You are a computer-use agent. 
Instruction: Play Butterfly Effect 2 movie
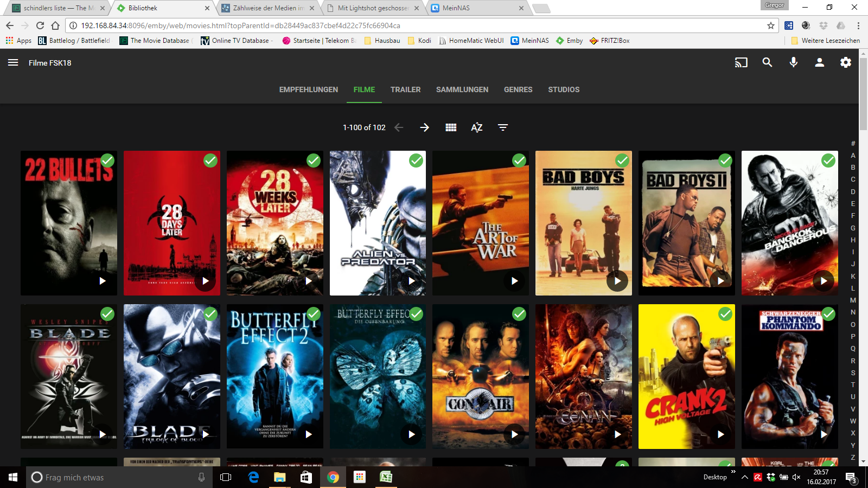tap(308, 434)
